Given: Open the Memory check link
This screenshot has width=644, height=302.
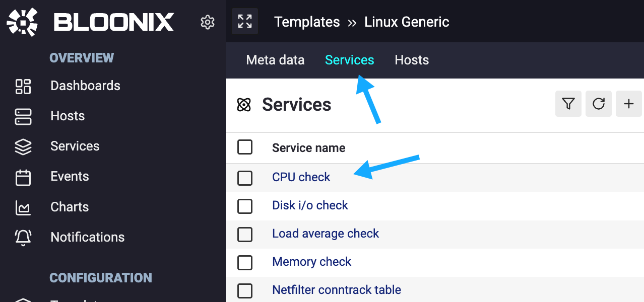Looking at the screenshot, I should tap(312, 262).
